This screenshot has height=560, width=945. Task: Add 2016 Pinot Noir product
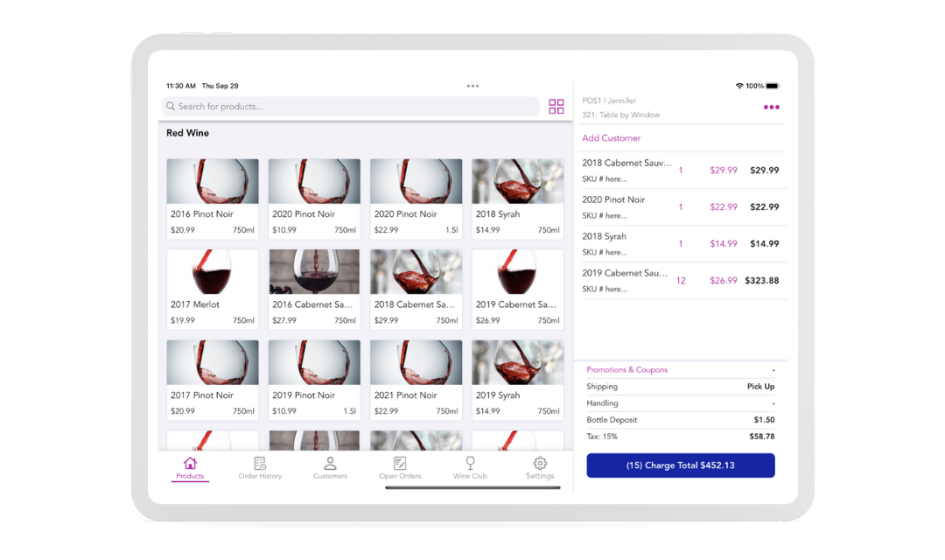point(213,199)
